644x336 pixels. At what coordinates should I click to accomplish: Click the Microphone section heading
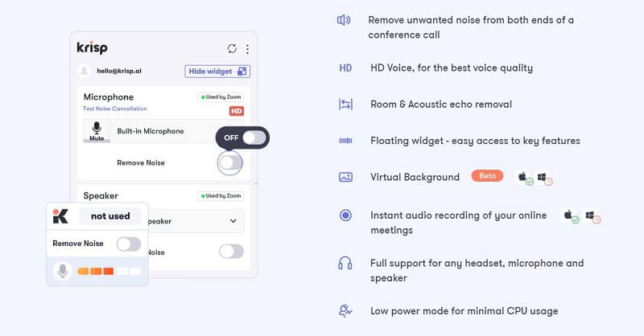(109, 97)
